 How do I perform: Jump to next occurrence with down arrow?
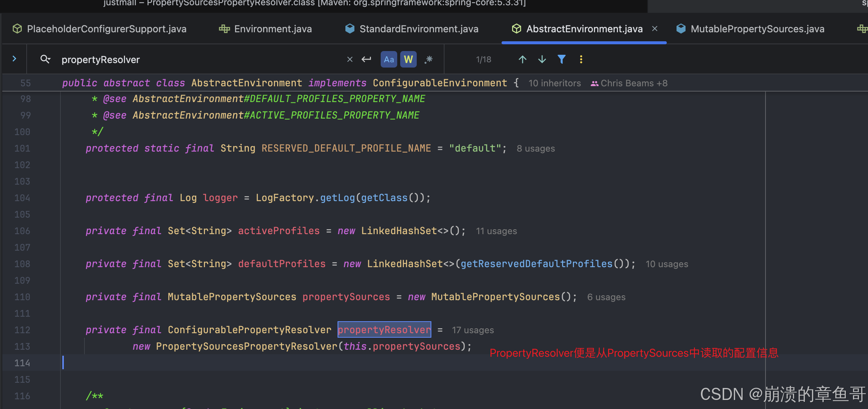coord(542,59)
